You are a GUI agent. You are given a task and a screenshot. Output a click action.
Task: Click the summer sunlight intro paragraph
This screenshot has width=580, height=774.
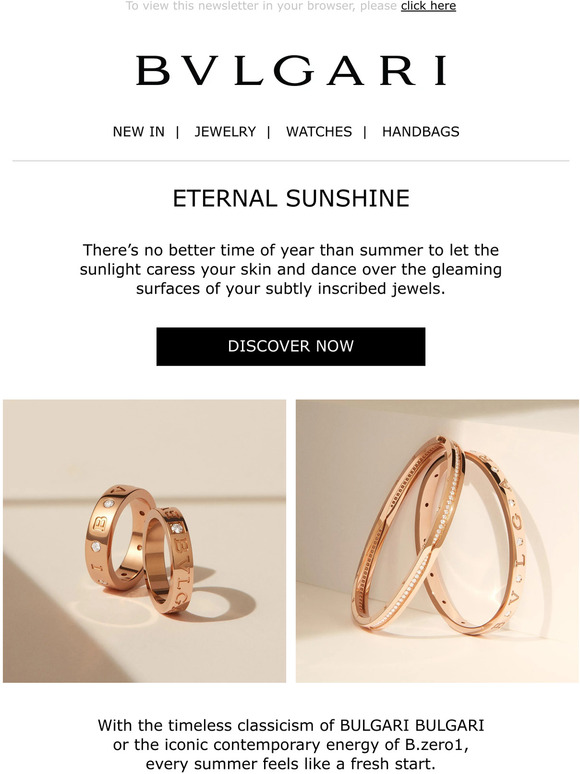click(291, 269)
